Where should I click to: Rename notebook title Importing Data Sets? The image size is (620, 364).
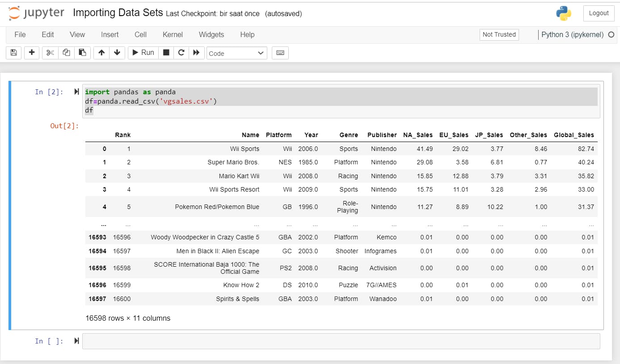(x=118, y=13)
